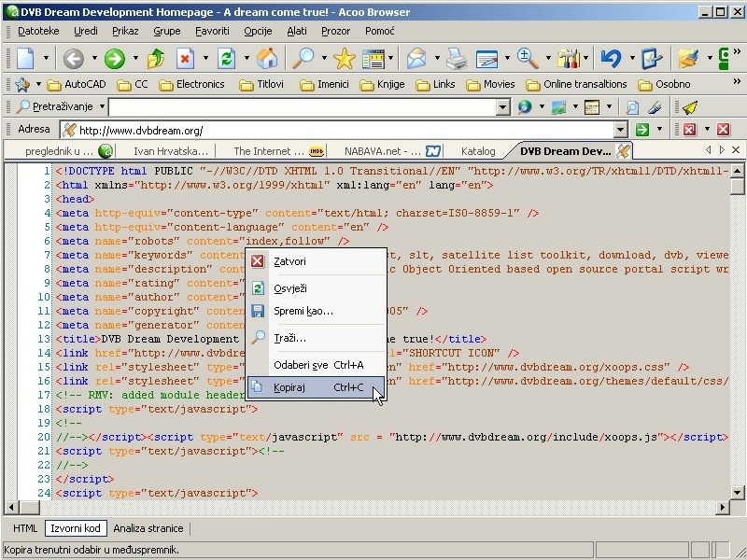The width and height of the screenshot is (747, 560).
Task: Click the address field showing http://www.dvbdream.org/
Action: 337,130
